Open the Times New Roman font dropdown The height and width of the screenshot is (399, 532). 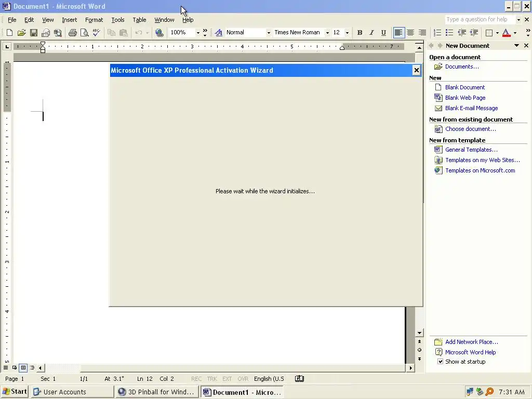tap(327, 33)
